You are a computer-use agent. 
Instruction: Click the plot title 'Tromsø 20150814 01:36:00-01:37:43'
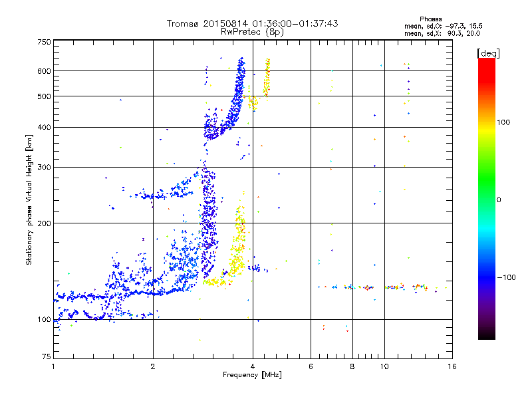click(252, 23)
